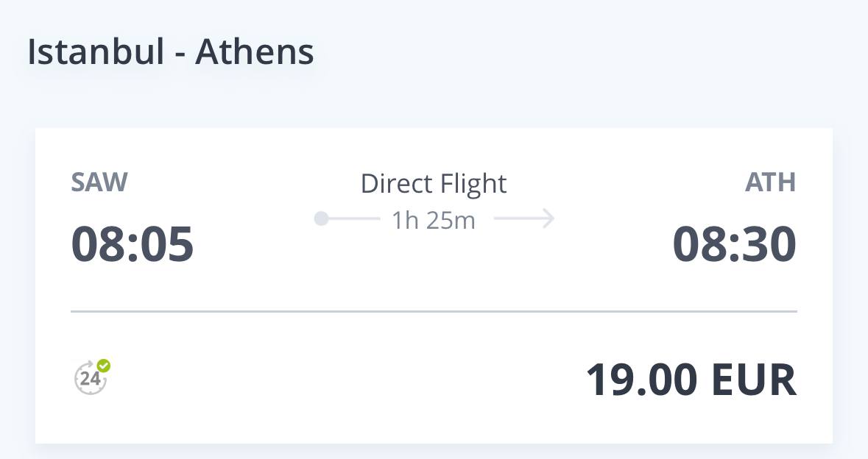Click the 08:05 departure time
Viewport: 868px width, 459px height.
tap(133, 244)
